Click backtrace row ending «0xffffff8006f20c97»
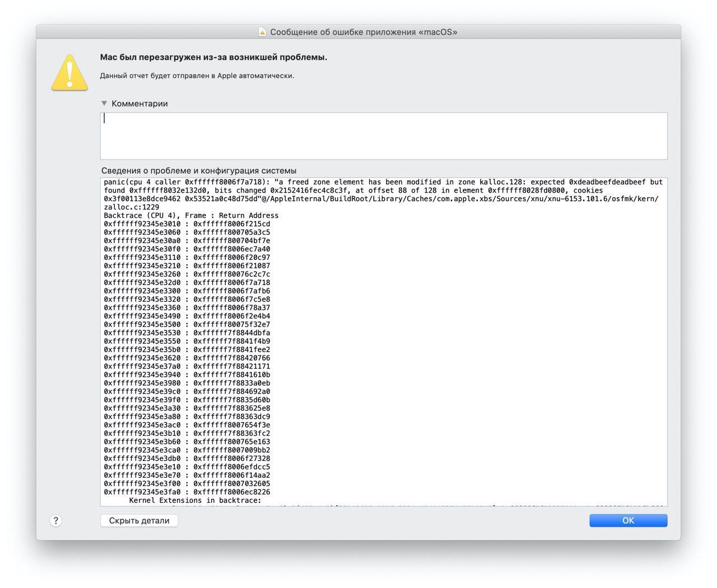Image resolution: width=717 pixels, height=588 pixels. pyautogui.click(x=187, y=258)
